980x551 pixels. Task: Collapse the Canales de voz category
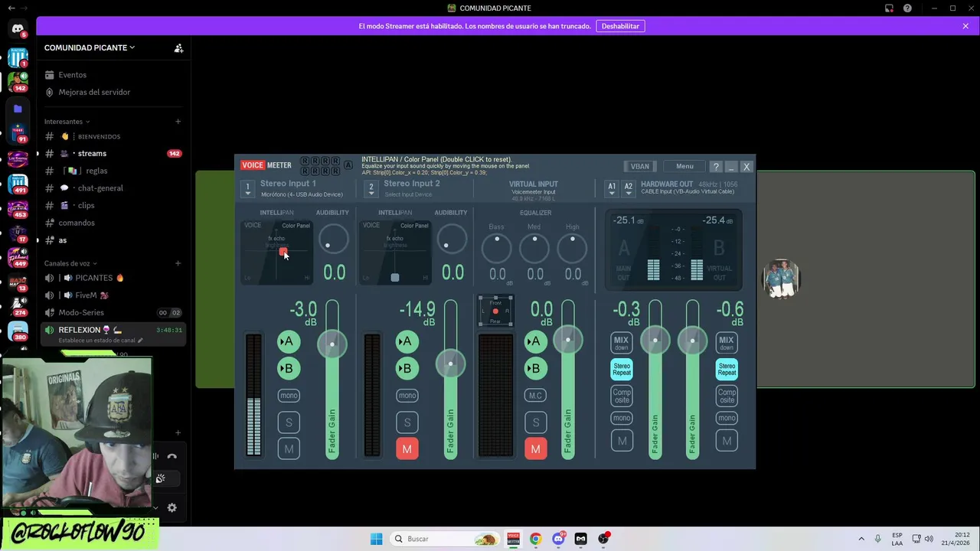[x=70, y=263]
